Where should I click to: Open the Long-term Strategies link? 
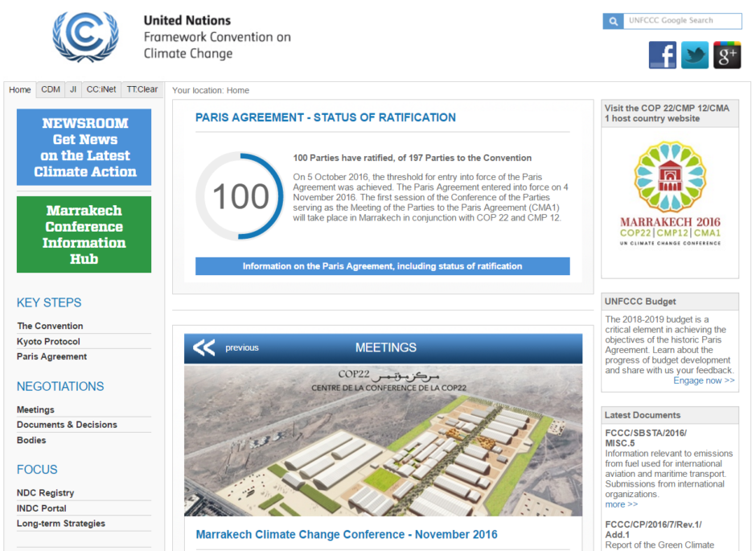click(x=61, y=524)
